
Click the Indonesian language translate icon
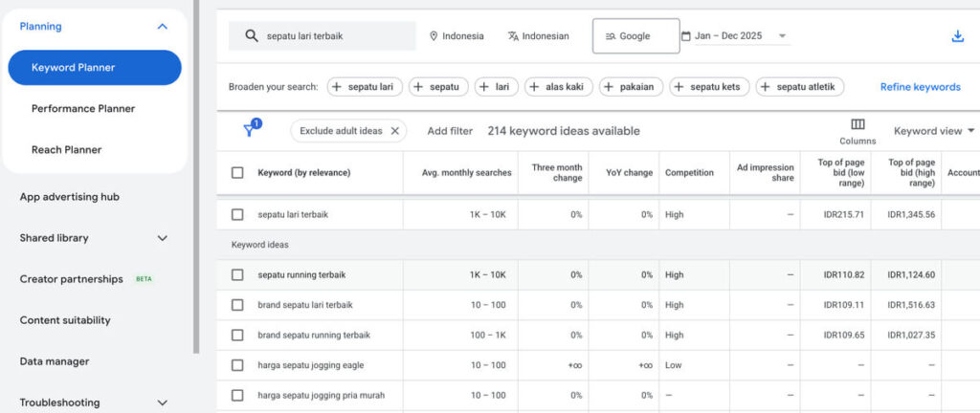(x=513, y=36)
